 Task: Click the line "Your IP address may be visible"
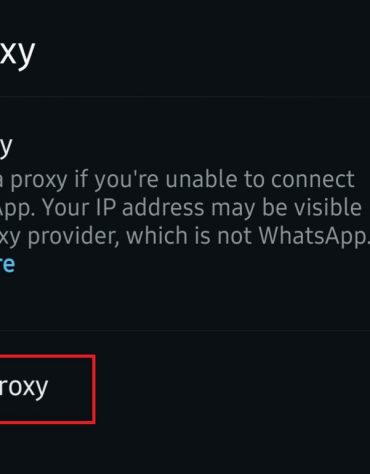coord(202,208)
